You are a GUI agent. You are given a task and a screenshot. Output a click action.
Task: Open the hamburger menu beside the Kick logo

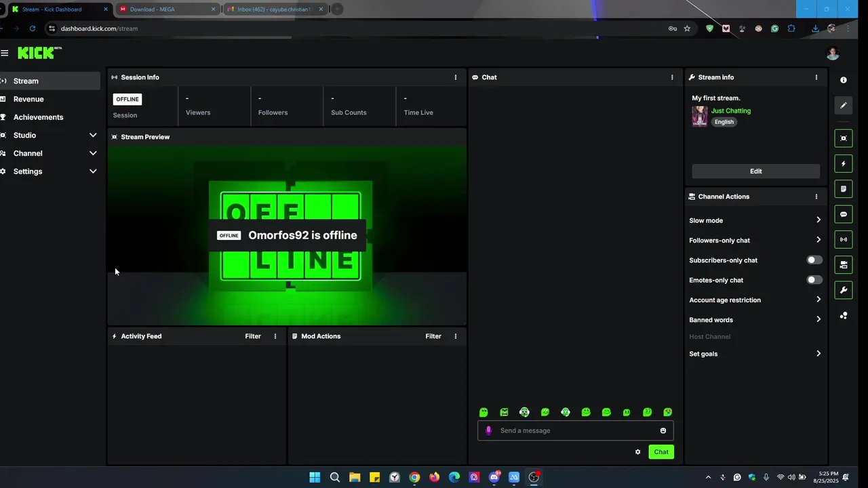[5, 53]
